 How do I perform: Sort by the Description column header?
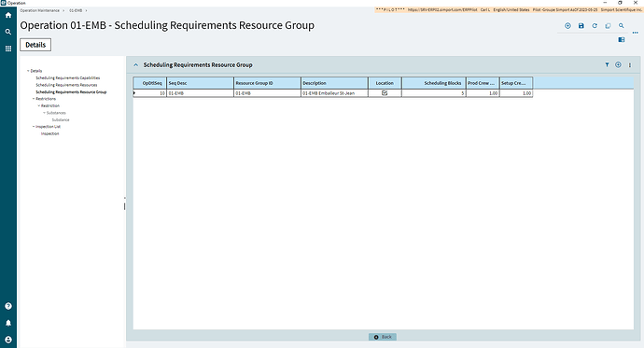point(334,83)
